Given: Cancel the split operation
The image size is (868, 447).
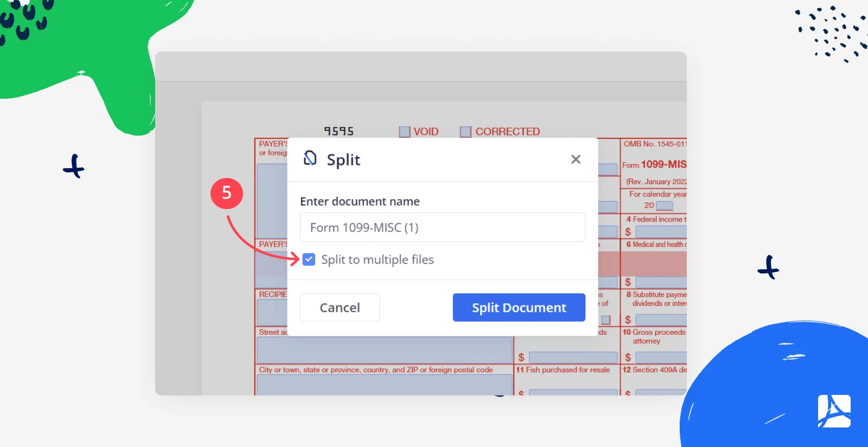Looking at the screenshot, I should (x=340, y=308).
